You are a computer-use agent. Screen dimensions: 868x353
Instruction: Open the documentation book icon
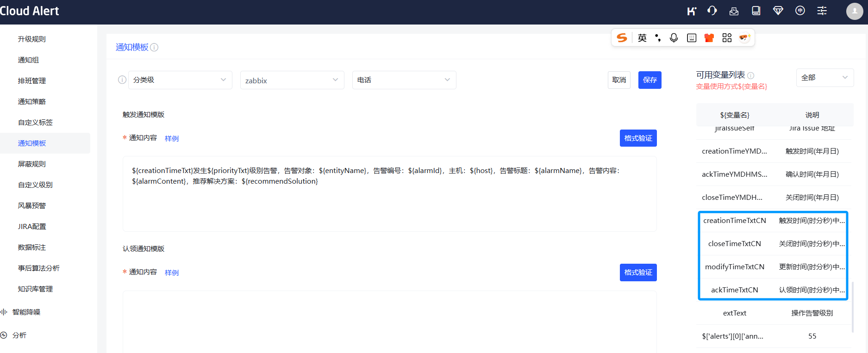(756, 11)
